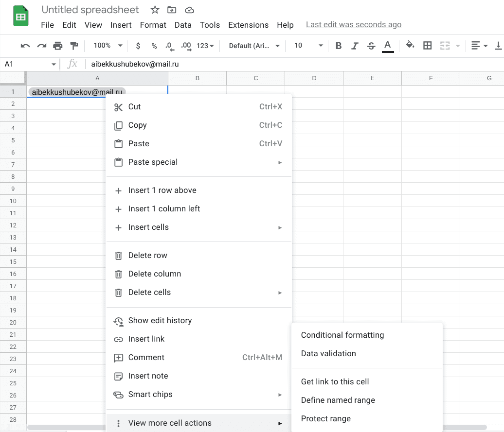Toggle strikethrough formatting
Viewport: 504px width, 432px height.
(371, 46)
